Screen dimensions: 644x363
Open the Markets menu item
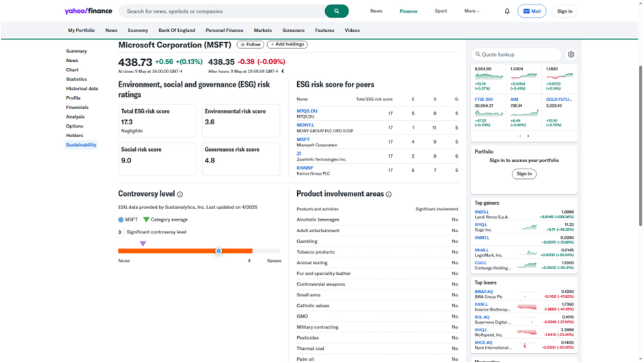263,30
